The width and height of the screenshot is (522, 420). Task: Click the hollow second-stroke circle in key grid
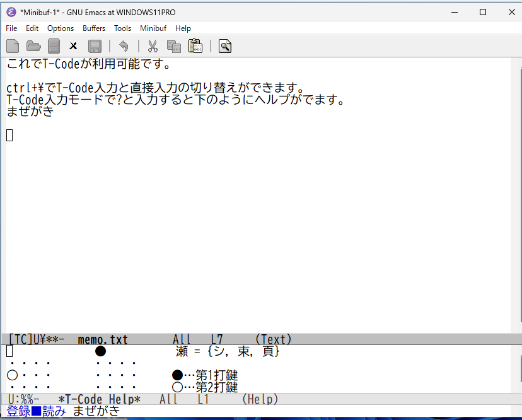(x=13, y=375)
